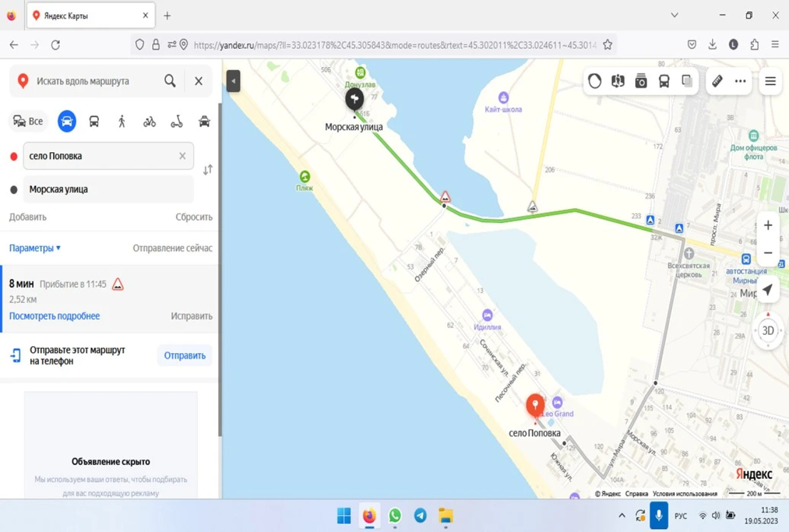Click the black 'Морская улица' route marker
This screenshot has height=532, width=789.
[354, 99]
